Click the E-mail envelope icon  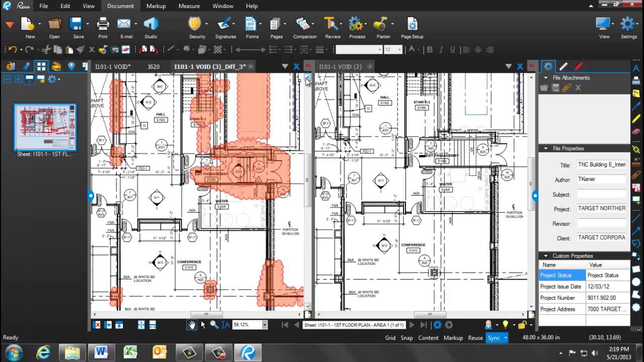[x=124, y=24]
